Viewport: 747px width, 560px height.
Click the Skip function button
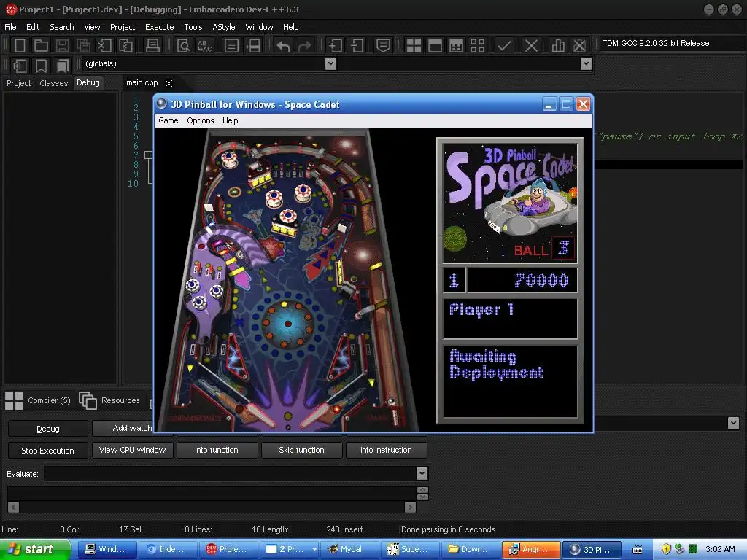[x=301, y=450]
